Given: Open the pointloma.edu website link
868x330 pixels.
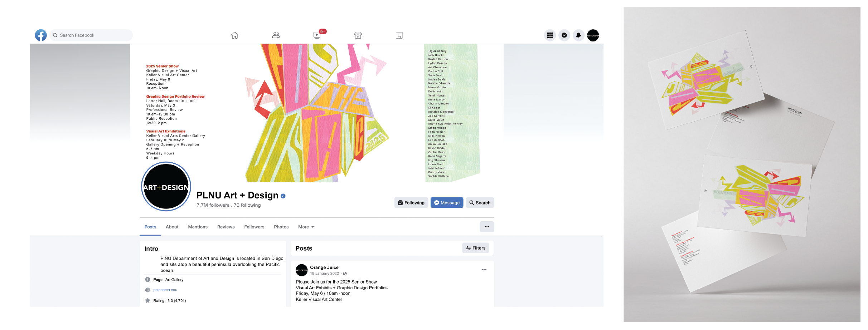Looking at the screenshot, I should (x=165, y=290).
